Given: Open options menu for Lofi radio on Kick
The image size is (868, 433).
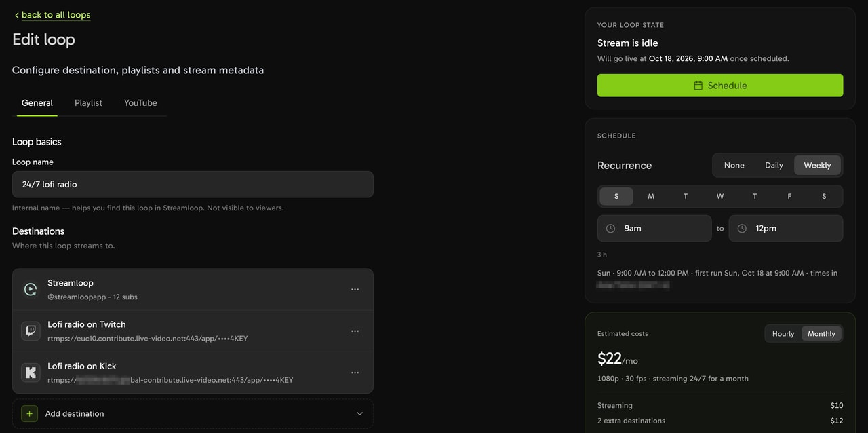Looking at the screenshot, I should pyautogui.click(x=355, y=373).
